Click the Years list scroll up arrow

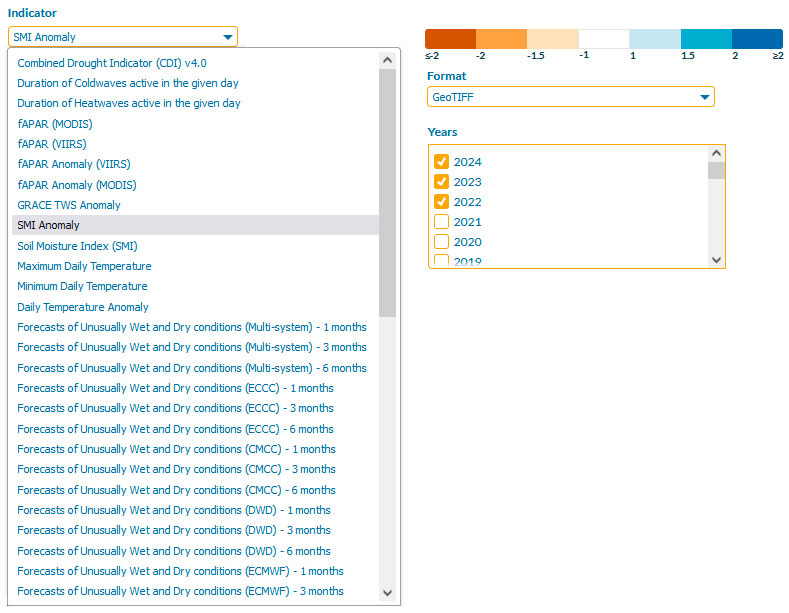717,153
